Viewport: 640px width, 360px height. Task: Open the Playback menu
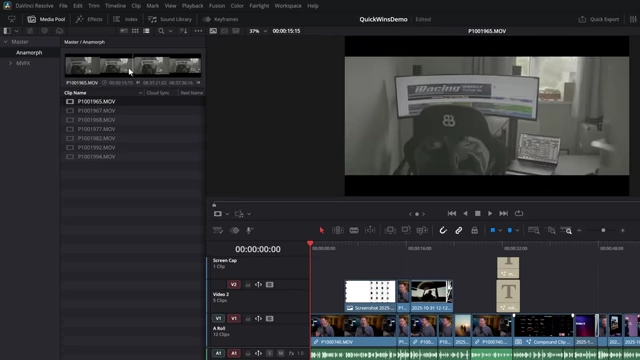193,6
